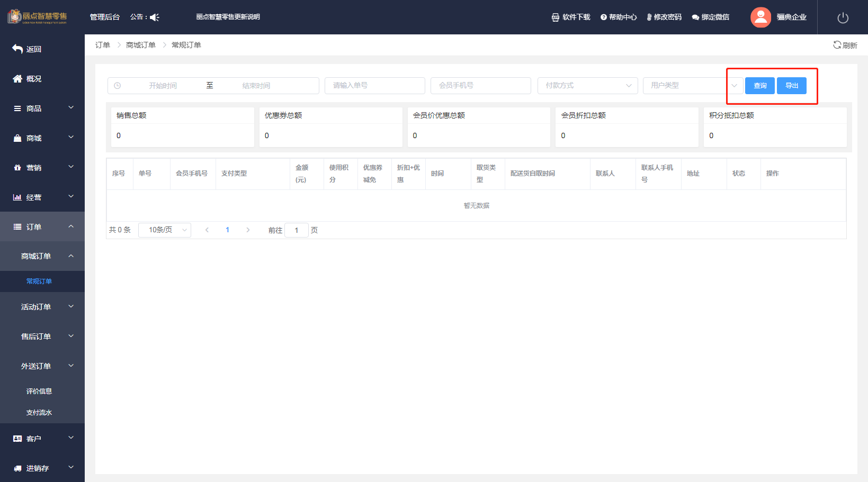Click the 前往 page jump input box
The height and width of the screenshot is (482, 868).
297,230
